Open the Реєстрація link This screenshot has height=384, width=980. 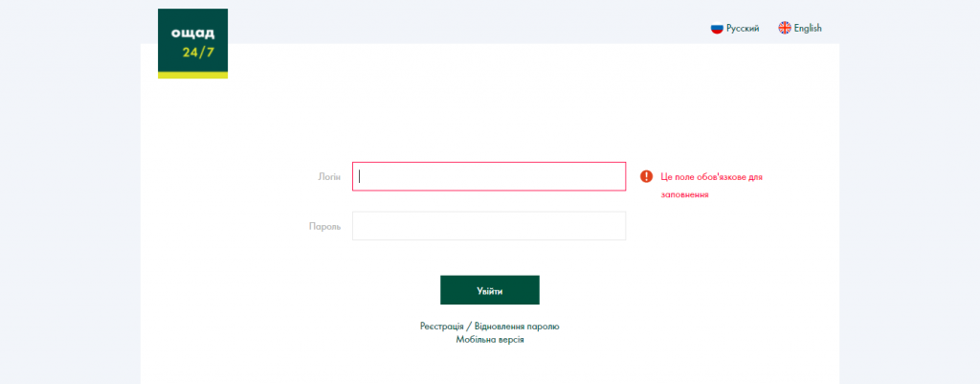click(x=441, y=327)
